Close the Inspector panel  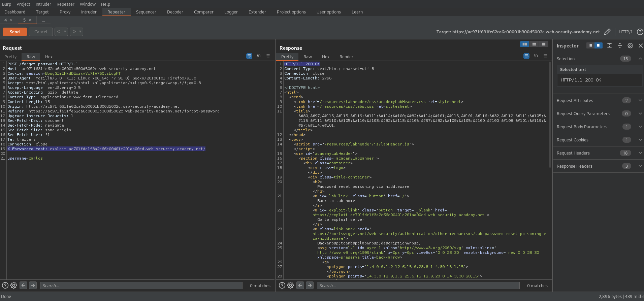[641, 45]
